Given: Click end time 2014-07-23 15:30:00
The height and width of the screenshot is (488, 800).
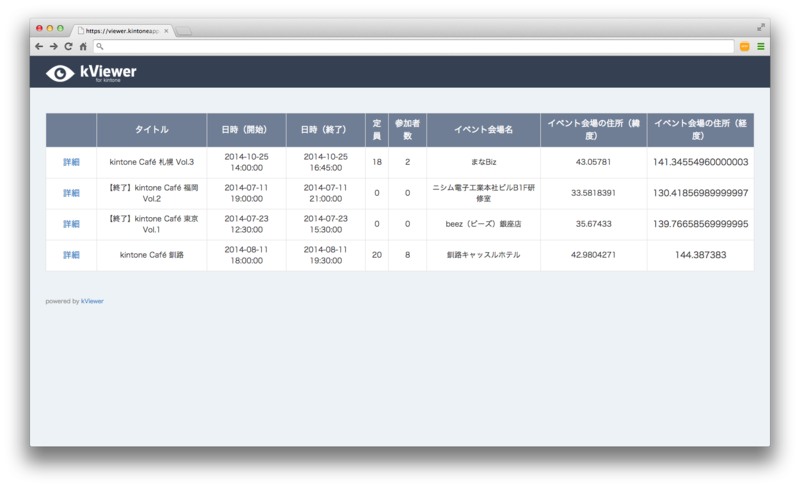Looking at the screenshot, I should [x=326, y=224].
